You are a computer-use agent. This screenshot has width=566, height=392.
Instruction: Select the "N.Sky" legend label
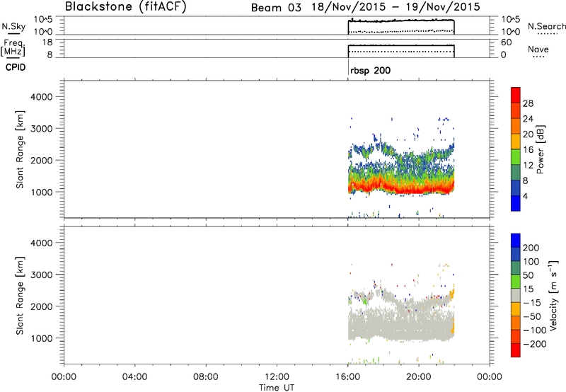click(13, 26)
